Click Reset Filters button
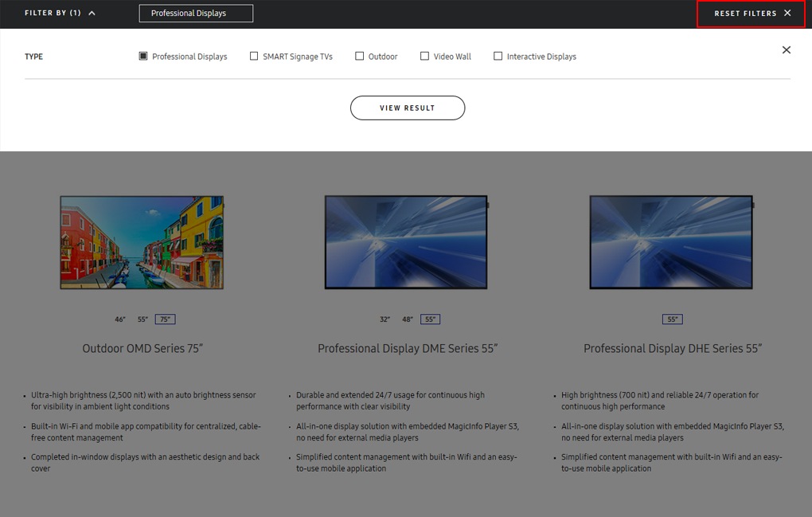The image size is (812, 517). point(751,14)
